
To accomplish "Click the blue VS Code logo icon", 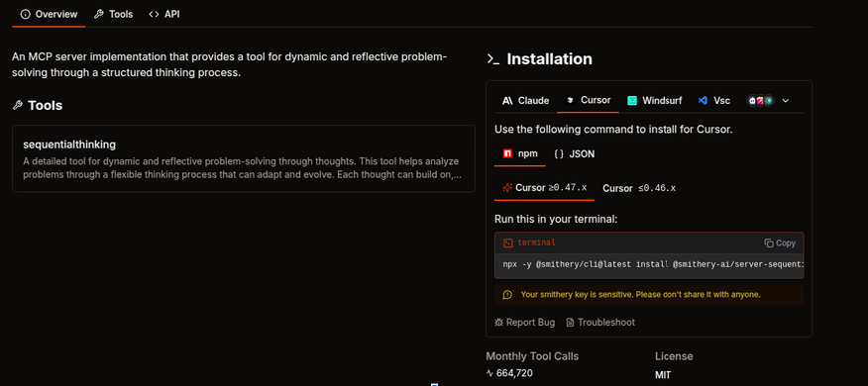I will pos(704,101).
